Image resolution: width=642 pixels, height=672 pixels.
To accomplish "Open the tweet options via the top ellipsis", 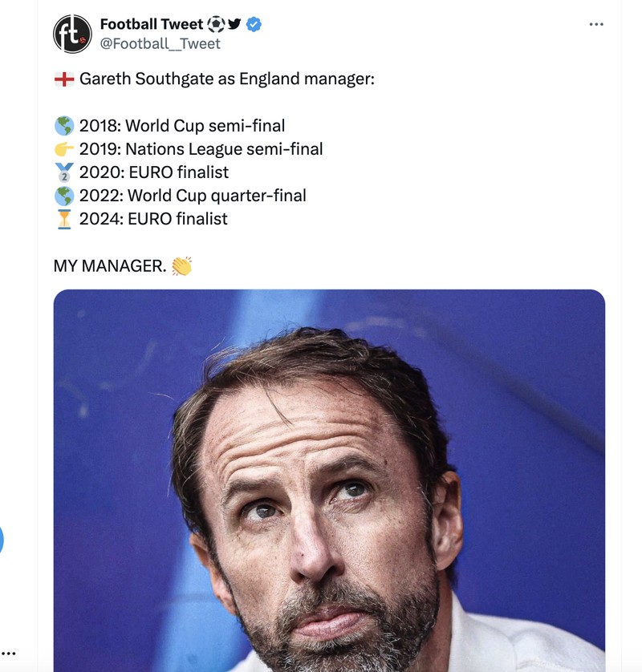I will tap(596, 24).
